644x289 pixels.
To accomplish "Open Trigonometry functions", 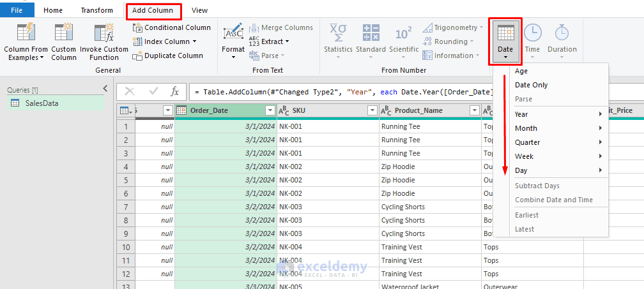I will point(452,27).
